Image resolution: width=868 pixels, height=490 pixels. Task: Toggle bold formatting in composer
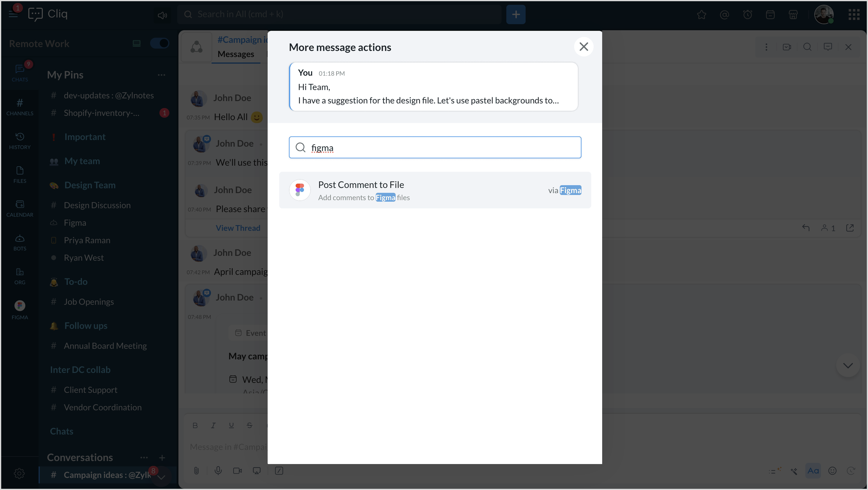coord(195,425)
